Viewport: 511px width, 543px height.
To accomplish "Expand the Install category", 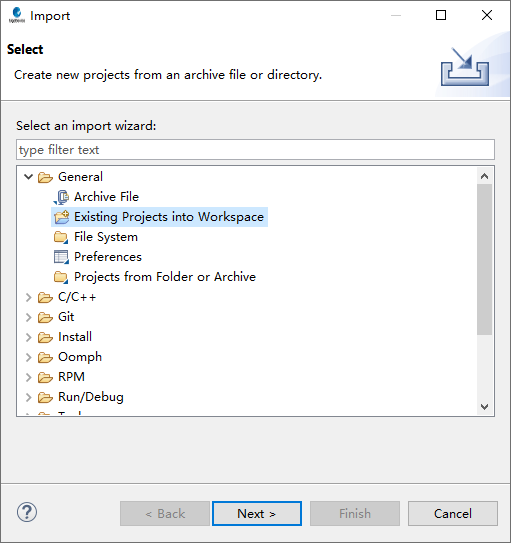I will click(28, 337).
